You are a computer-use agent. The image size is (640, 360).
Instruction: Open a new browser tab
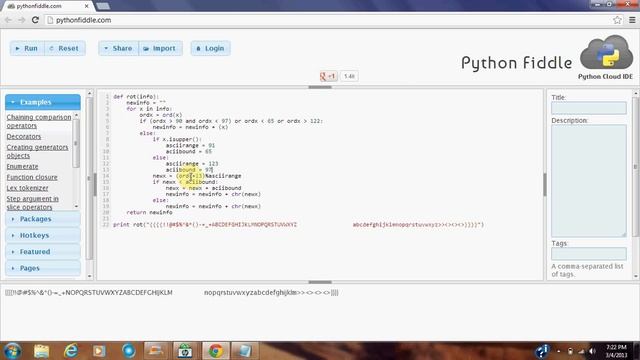[x=103, y=6]
